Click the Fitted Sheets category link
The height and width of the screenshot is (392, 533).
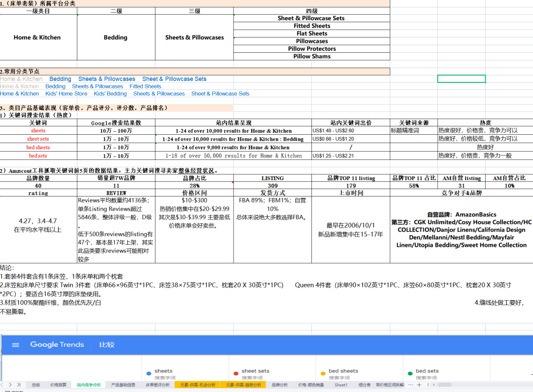point(145,86)
